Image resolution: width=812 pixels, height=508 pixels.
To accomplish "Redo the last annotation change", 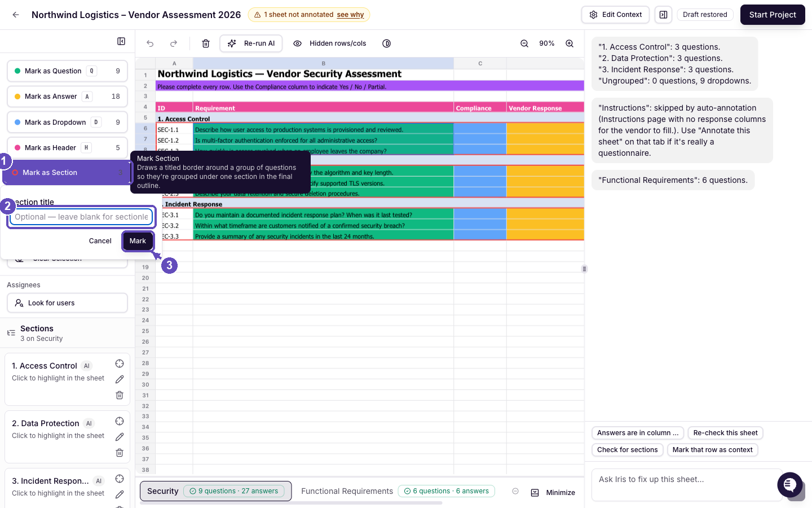I will [x=174, y=43].
